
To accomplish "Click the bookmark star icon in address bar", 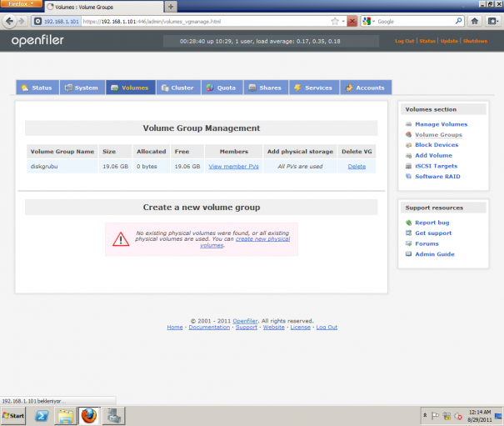I will click(x=335, y=21).
